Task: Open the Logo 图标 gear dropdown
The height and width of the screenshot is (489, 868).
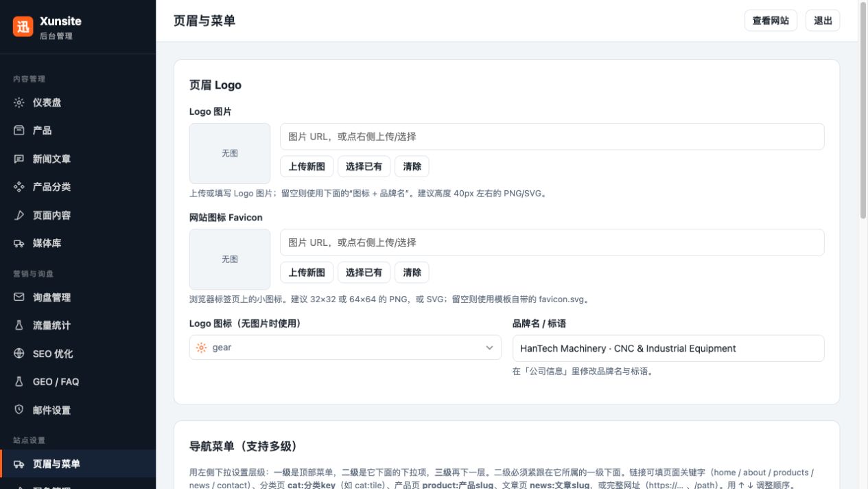Action: pyautogui.click(x=345, y=348)
